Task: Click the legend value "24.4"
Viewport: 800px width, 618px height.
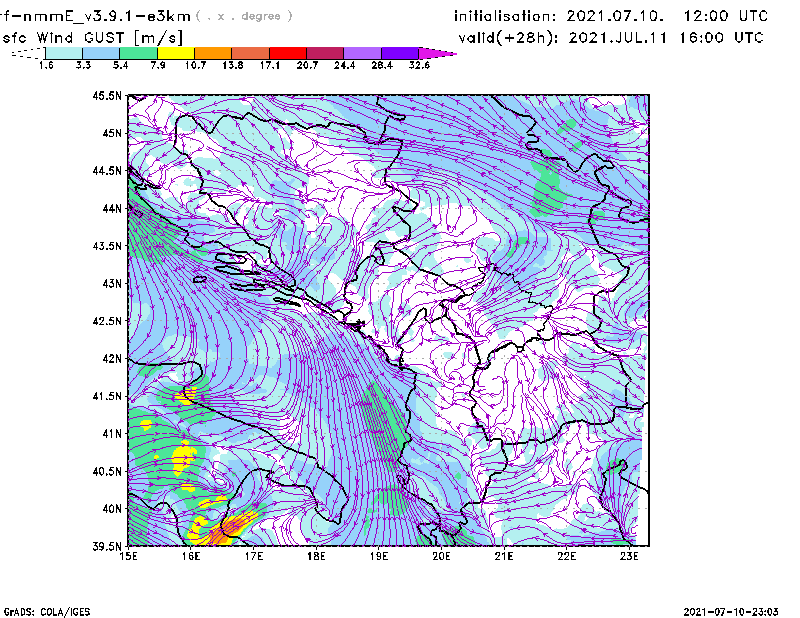Action: pos(344,65)
